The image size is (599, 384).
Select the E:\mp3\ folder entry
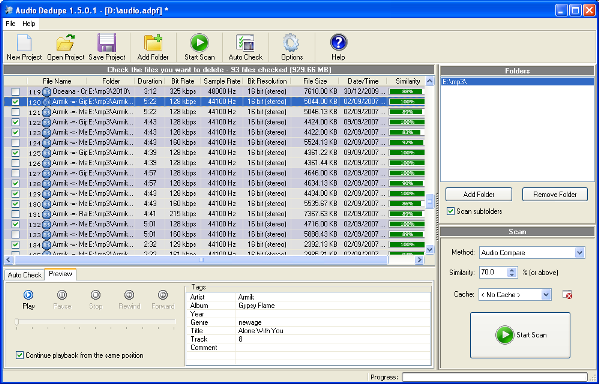coord(517,82)
